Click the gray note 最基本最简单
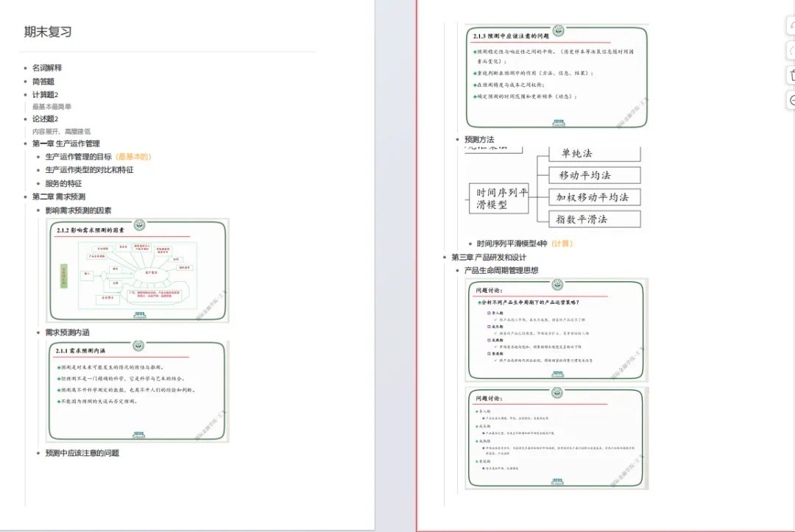 pyautogui.click(x=52, y=107)
